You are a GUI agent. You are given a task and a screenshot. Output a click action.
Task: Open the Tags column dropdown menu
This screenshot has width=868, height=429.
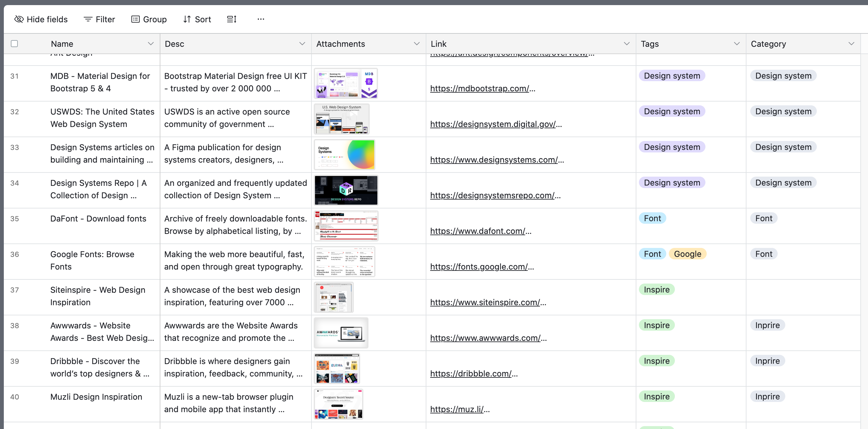click(737, 44)
